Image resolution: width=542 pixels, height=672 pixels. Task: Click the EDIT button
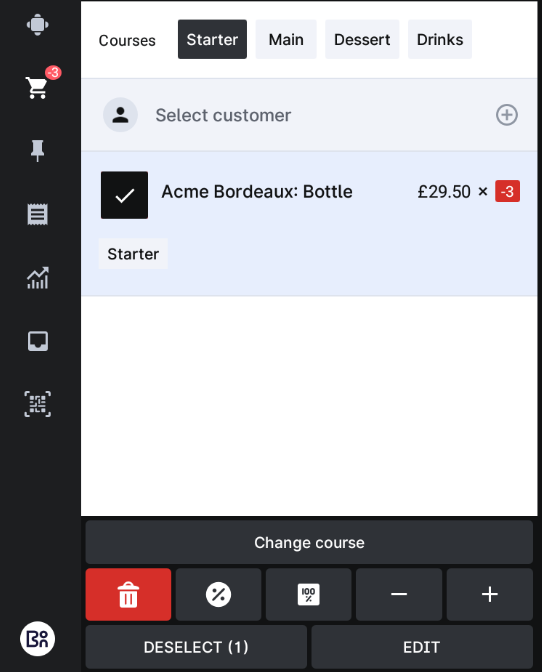(422, 647)
